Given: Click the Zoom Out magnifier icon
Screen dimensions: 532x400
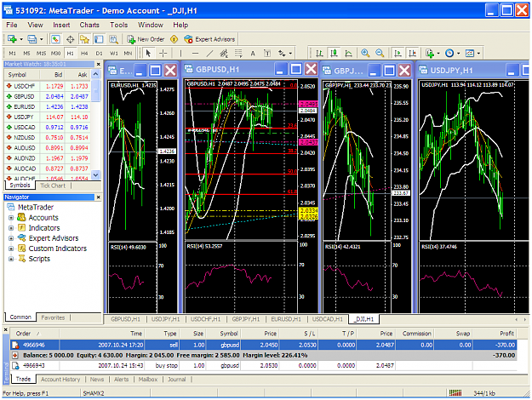Looking at the screenshot, I should pyautogui.click(x=380, y=54).
